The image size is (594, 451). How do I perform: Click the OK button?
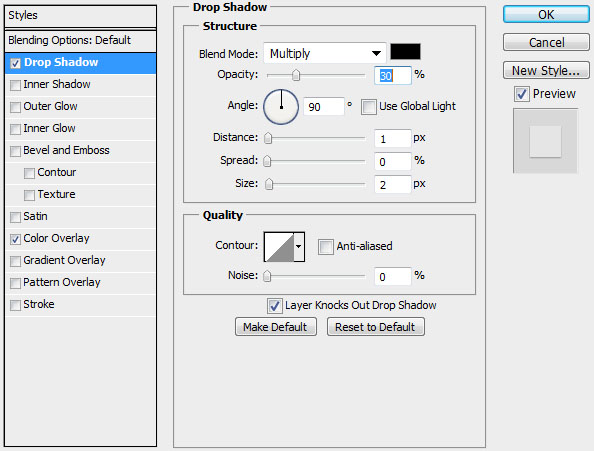click(x=546, y=15)
